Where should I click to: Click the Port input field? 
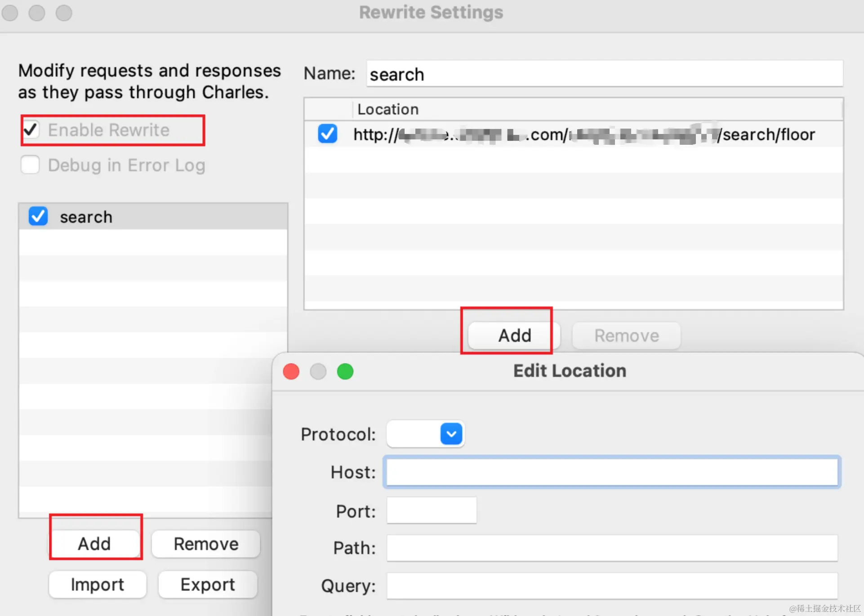pyautogui.click(x=431, y=510)
